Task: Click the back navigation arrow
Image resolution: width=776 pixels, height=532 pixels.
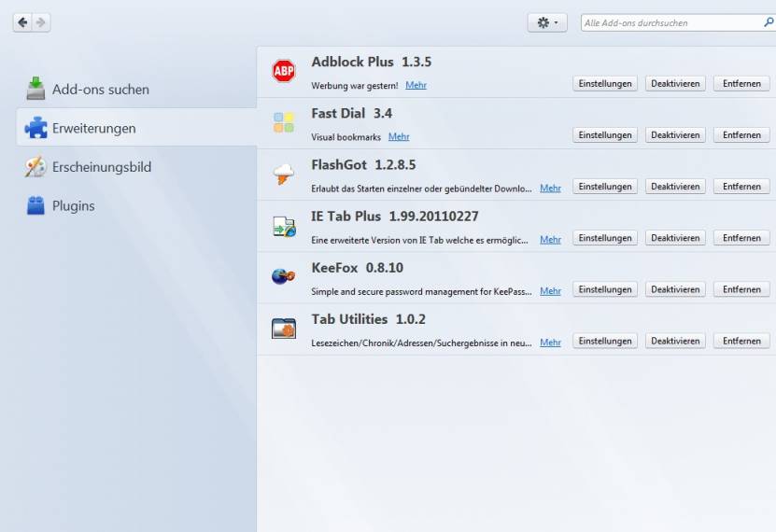Action: pos(22,22)
